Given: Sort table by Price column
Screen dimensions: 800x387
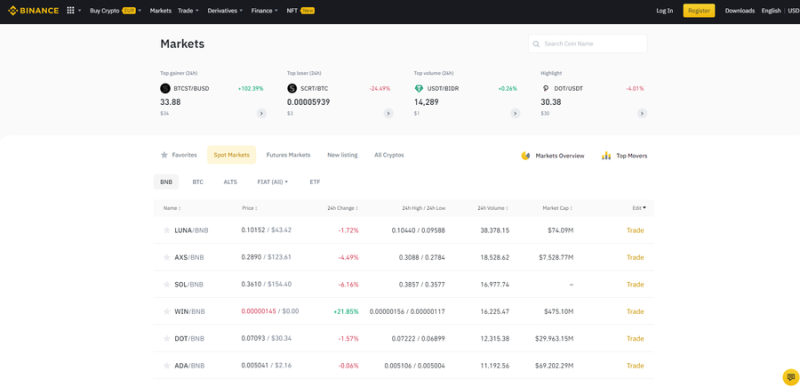Looking at the screenshot, I should pos(249,208).
